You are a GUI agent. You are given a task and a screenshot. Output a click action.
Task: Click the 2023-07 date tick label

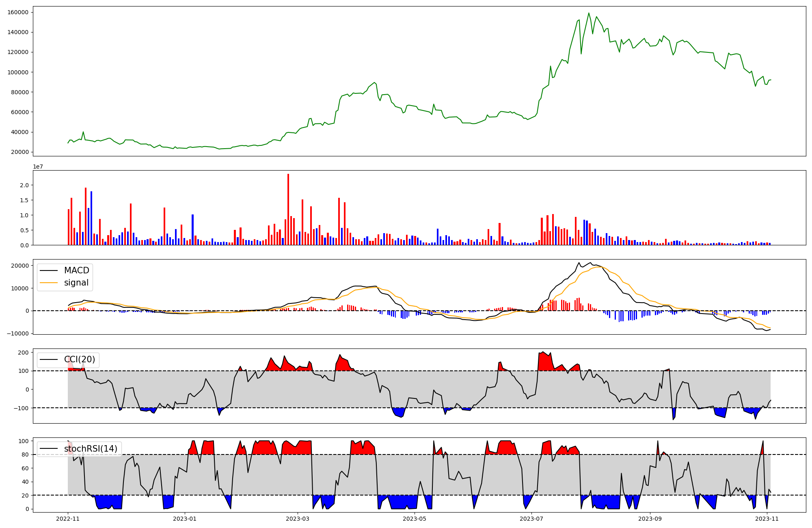pos(531,518)
